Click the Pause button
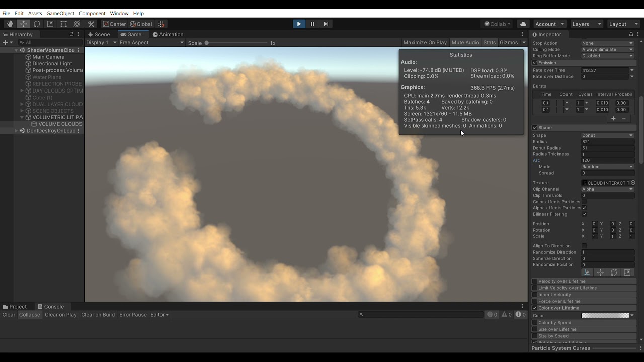Viewport: 644px width, 362px height. pyautogui.click(x=312, y=24)
